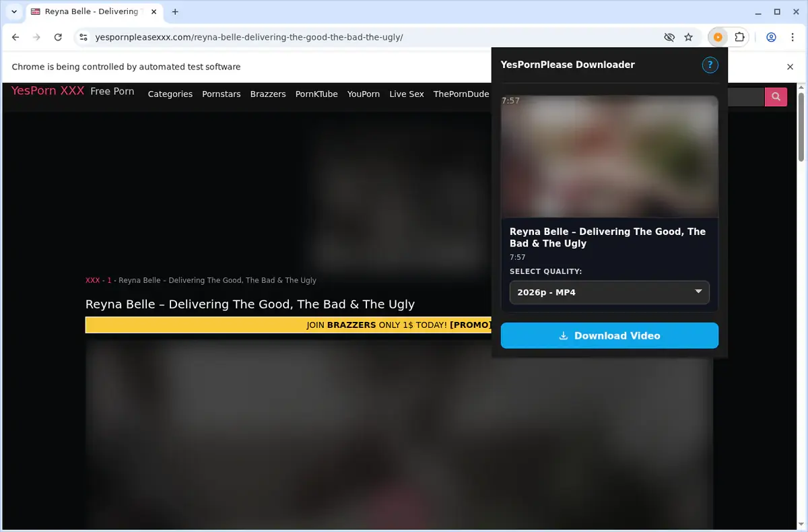Click the YesPorn XXX site logo
808x532 pixels.
48,91
